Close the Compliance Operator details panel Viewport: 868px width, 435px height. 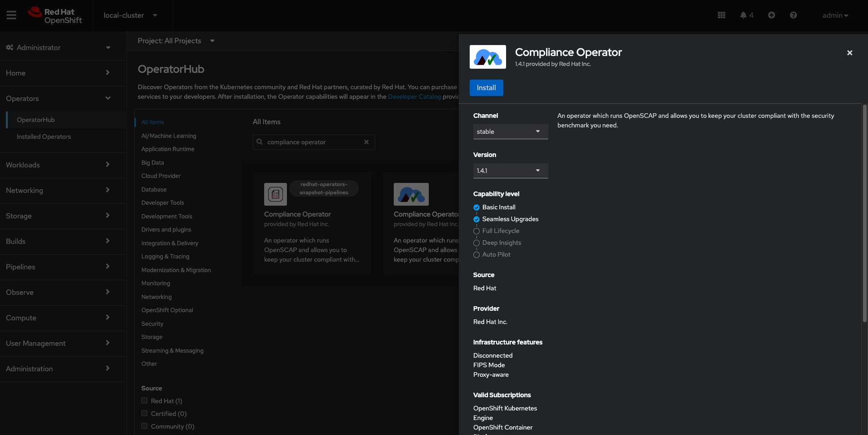[x=849, y=53]
